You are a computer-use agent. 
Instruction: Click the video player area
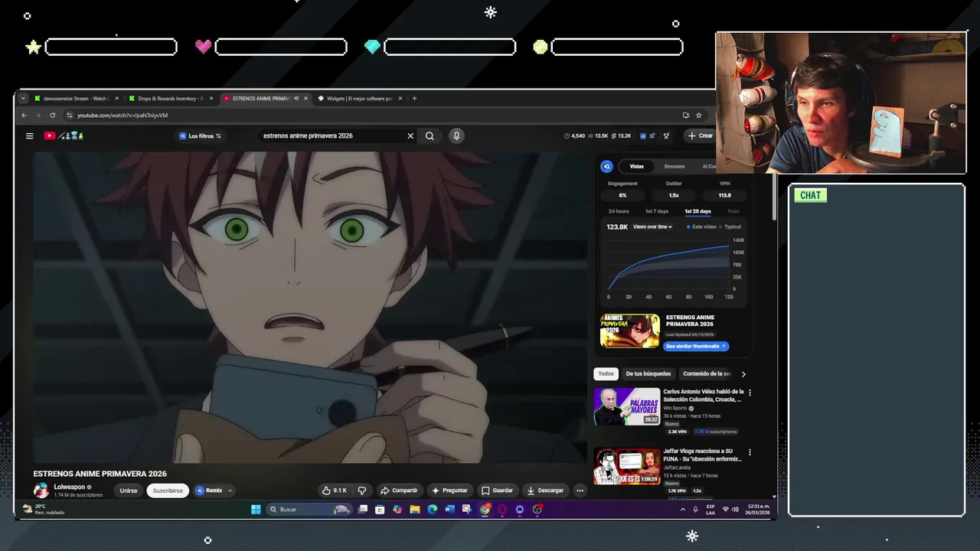[310, 306]
